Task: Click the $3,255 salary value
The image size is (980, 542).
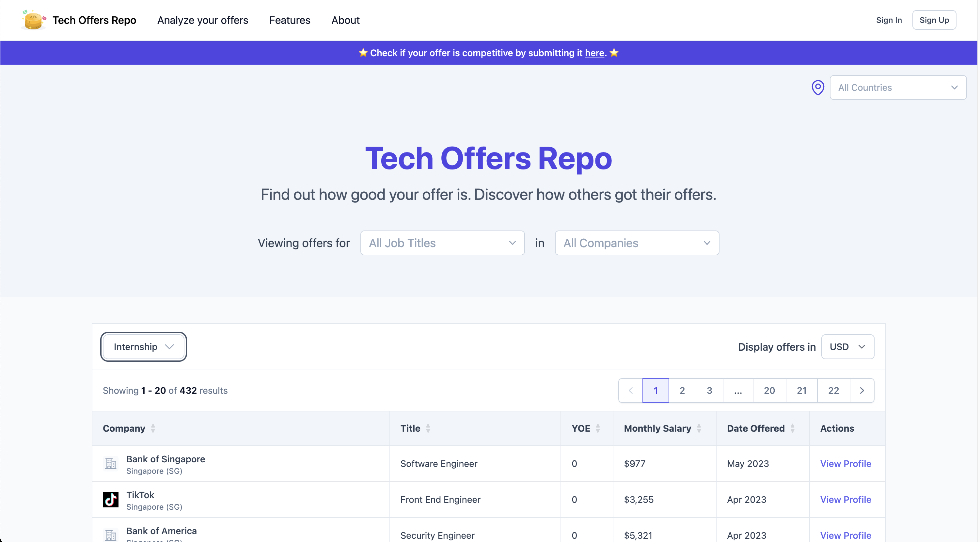Action: click(639, 499)
